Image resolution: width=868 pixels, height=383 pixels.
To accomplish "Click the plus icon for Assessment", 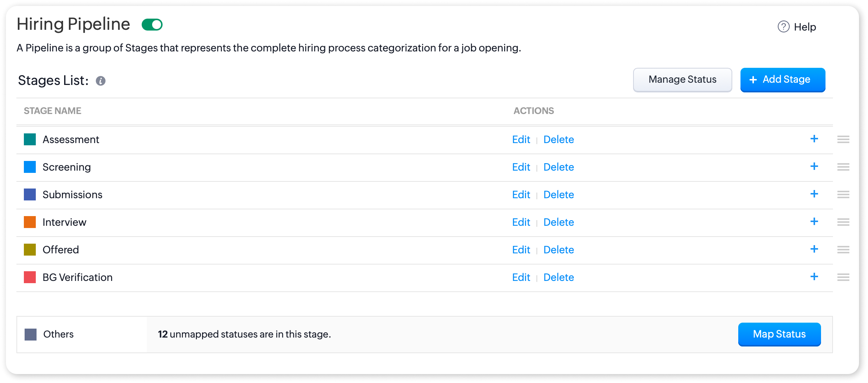I will (814, 139).
